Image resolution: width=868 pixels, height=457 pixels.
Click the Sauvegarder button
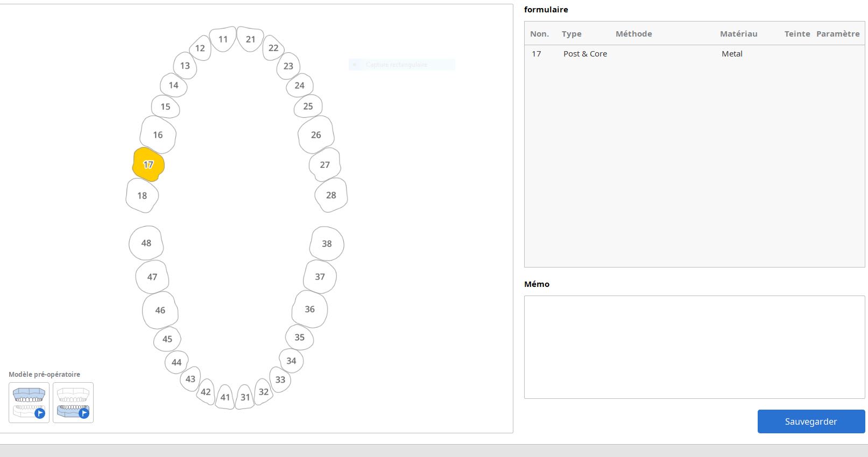[810, 421]
